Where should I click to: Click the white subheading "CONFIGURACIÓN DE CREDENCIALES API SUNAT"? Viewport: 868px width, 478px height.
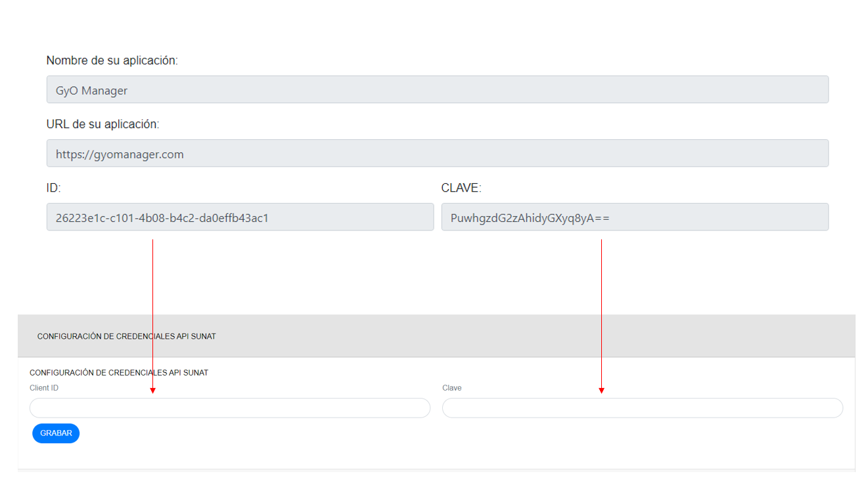click(119, 373)
